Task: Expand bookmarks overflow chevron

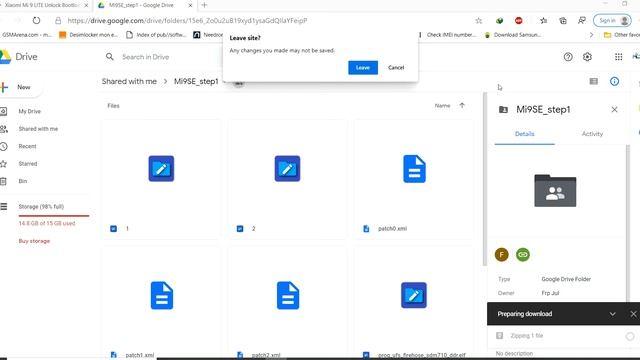Action: pos(591,35)
